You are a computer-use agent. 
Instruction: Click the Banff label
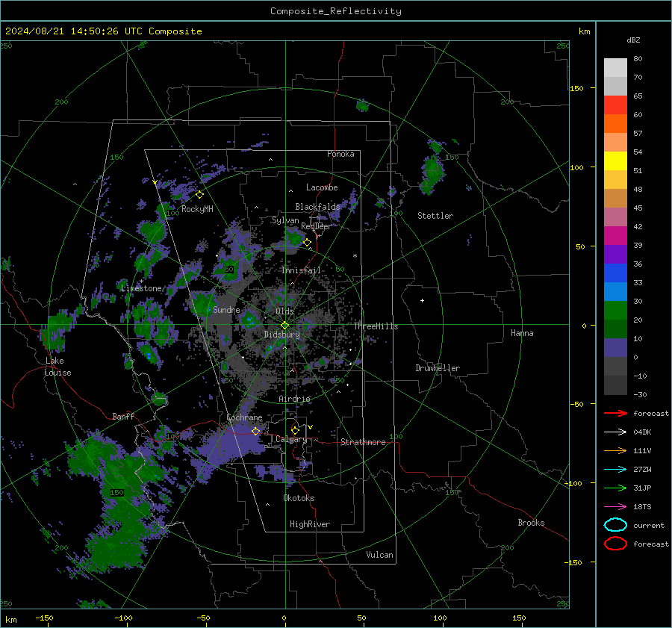coord(123,416)
